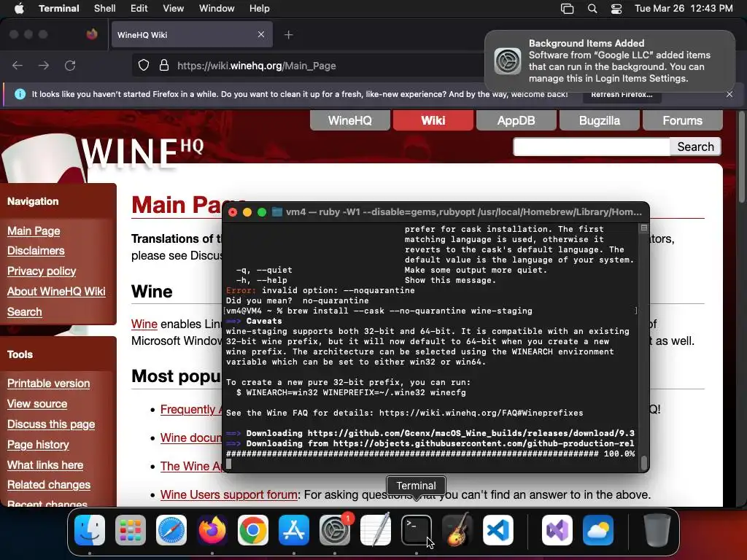This screenshot has width=747, height=560.
Task: Open the Related changes link
Action: pos(49,485)
